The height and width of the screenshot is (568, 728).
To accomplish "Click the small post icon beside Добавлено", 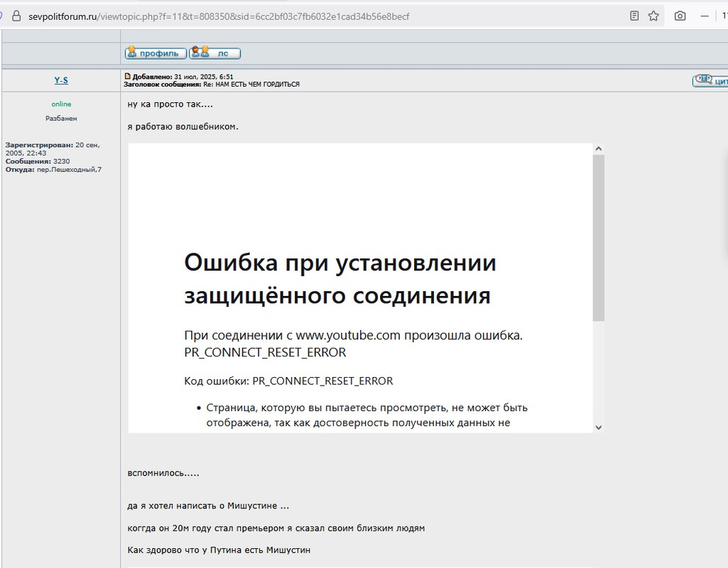I will click(x=127, y=76).
